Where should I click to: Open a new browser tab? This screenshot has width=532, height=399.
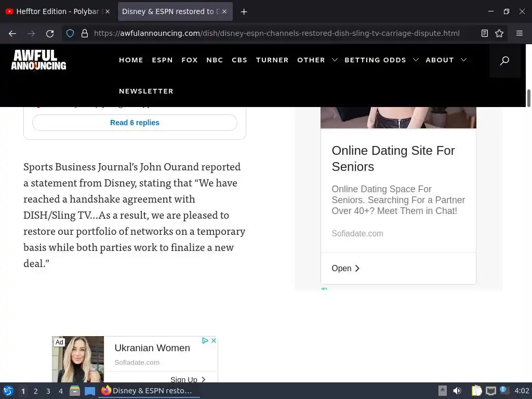point(244,12)
